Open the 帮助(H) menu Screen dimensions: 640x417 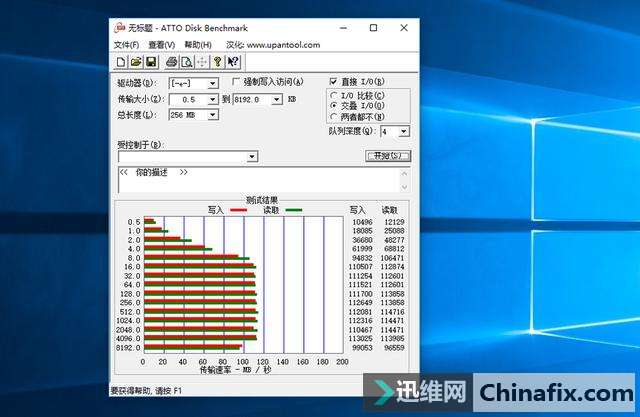click(x=198, y=45)
